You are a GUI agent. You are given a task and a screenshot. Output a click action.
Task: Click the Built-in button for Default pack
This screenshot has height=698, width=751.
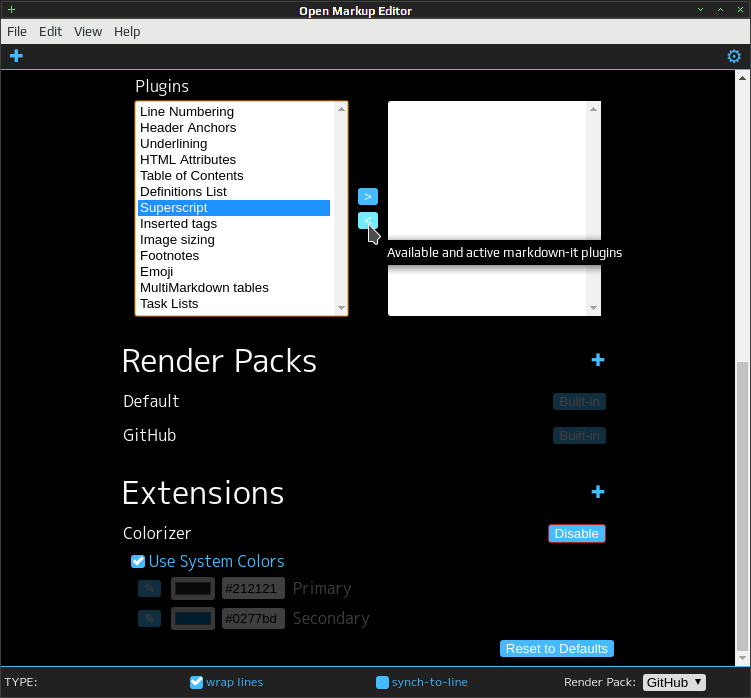point(580,401)
